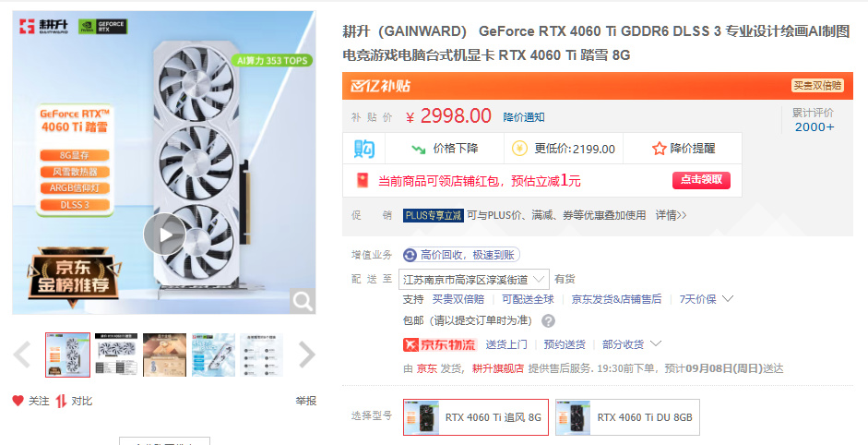Open the delivery address dropdown 江苏南京市
This screenshot has width=868, height=445.
(474, 280)
